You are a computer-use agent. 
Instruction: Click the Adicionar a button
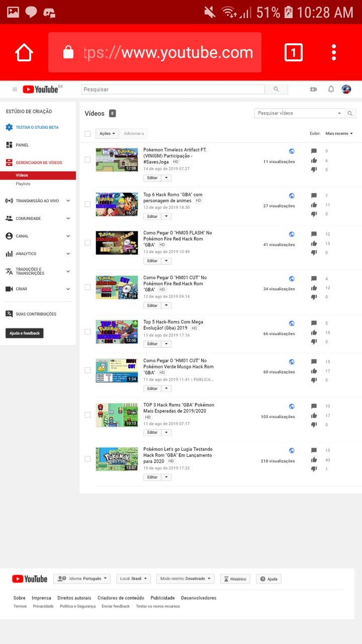coord(134,134)
